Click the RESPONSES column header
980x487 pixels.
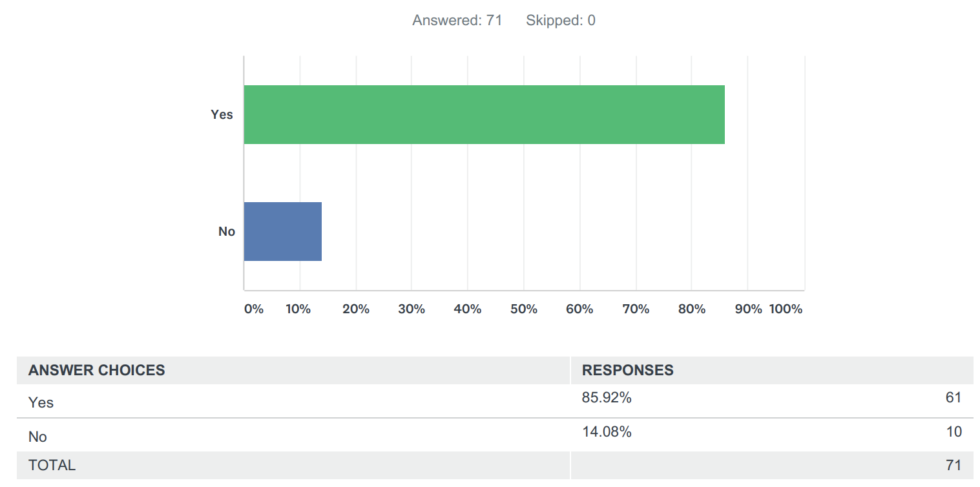627,370
